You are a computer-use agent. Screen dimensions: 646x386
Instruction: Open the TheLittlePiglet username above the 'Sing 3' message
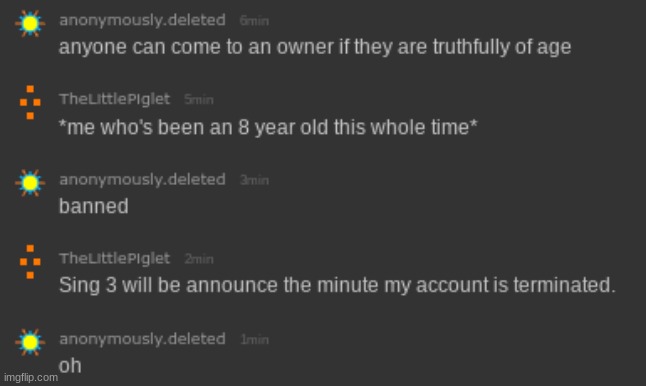(115, 258)
